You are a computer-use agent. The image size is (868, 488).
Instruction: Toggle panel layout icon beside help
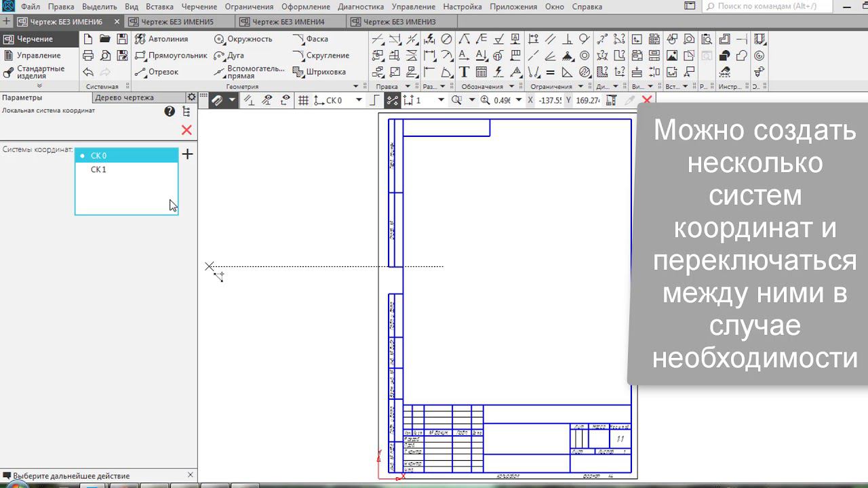(186, 112)
